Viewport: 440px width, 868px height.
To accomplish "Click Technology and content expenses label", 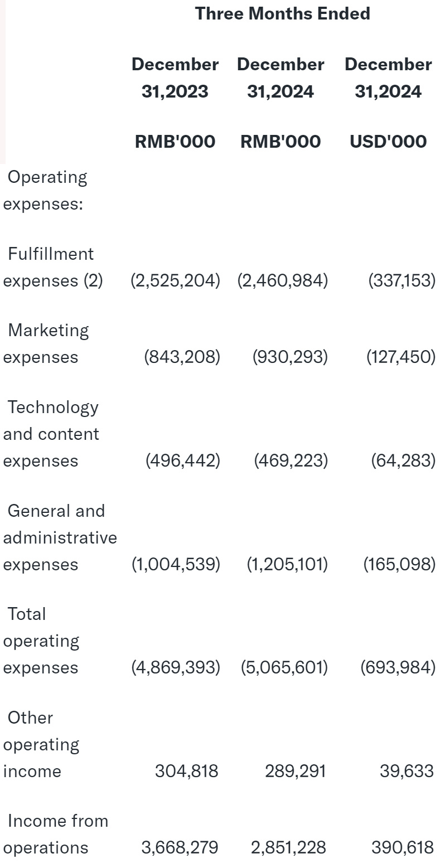I will [51, 434].
